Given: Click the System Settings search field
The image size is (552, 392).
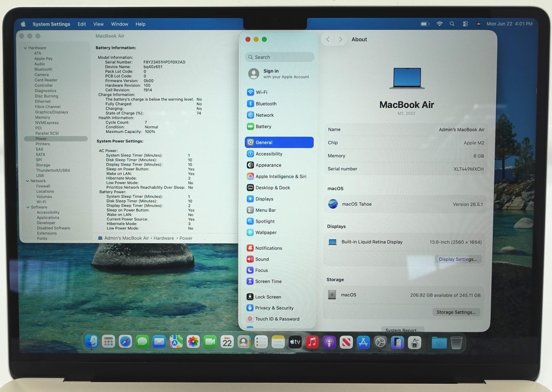Looking at the screenshot, I should pyautogui.click(x=280, y=57).
